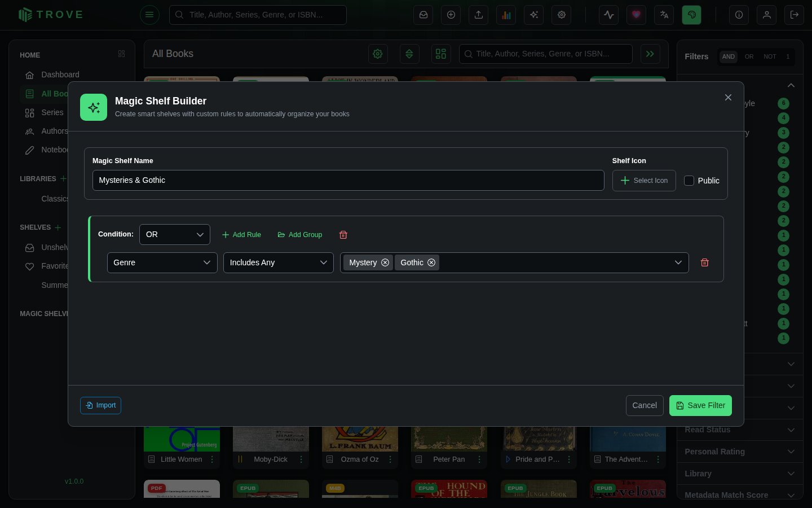The height and width of the screenshot is (508, 812).
Task: Open the user profile icon
Action: tap(767, 15)
